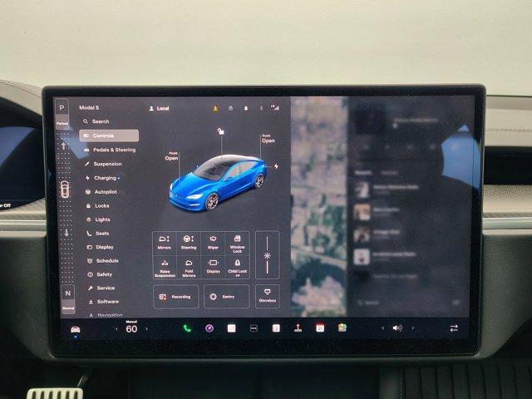Open the Local driver profile
Screen dimensions: 532x399
pyautogui.click(x=159, y=109)
